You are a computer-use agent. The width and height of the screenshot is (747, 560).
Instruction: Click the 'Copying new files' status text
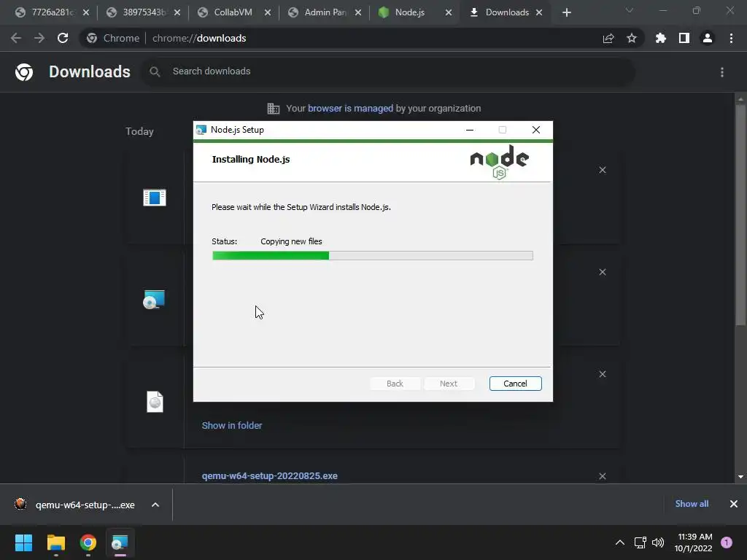[x=291, y=241]
